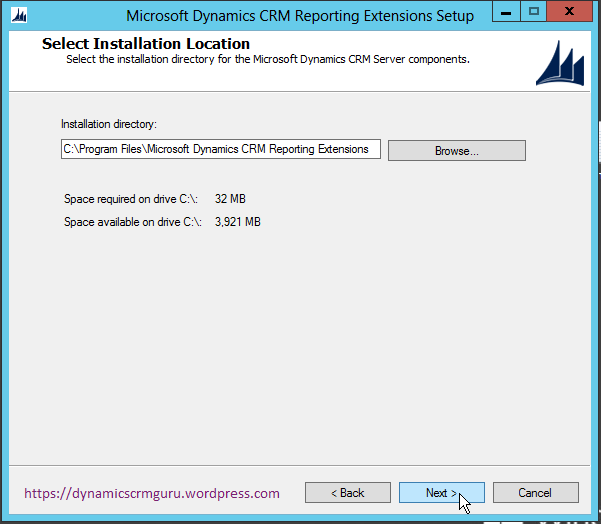Cancel the installation setup
This screenshot has height=524, width=601.
click(535, 493)
